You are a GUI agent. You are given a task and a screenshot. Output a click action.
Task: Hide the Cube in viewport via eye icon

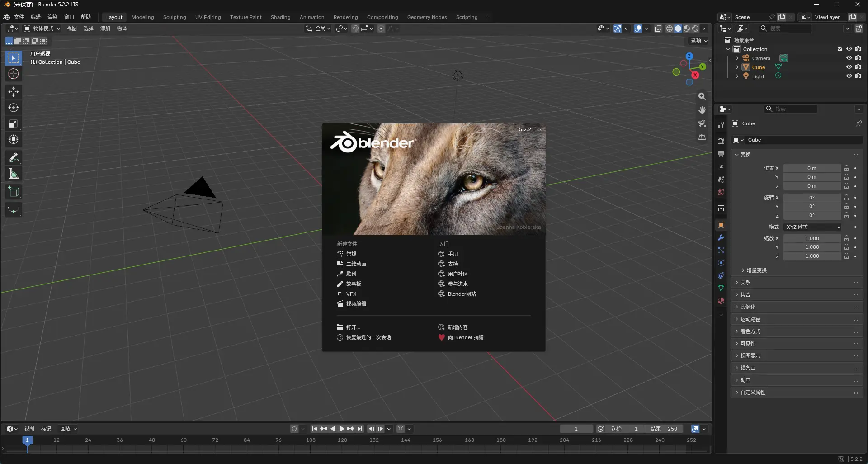point(849,67)
